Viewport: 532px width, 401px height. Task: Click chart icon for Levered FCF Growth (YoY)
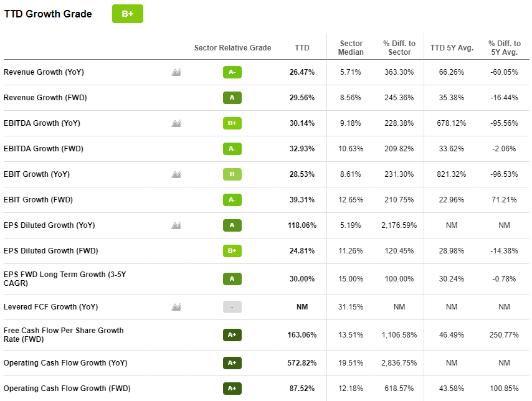(x=176, y=307)
